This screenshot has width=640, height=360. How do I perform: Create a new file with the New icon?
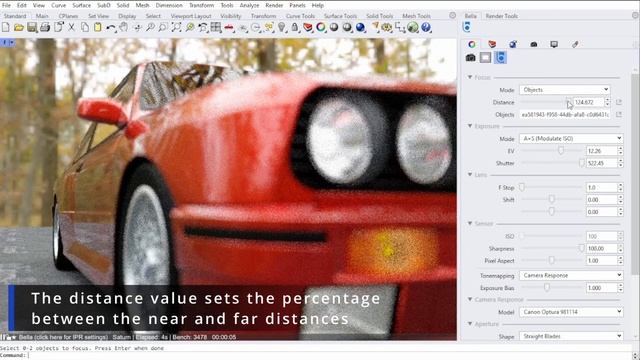click(6, 27)
